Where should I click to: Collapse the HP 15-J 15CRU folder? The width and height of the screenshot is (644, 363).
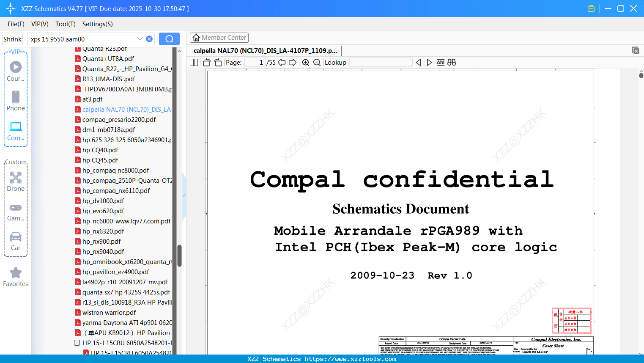(77, 343)
